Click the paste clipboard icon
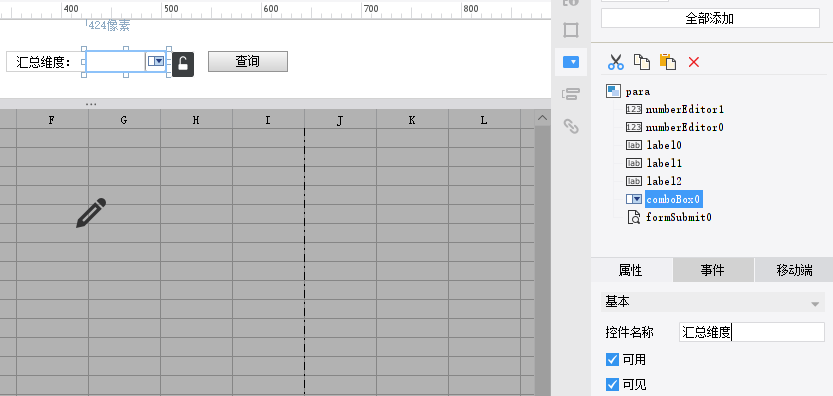The image size is (833, 396). pyautogui.click(x=668, y=62)
